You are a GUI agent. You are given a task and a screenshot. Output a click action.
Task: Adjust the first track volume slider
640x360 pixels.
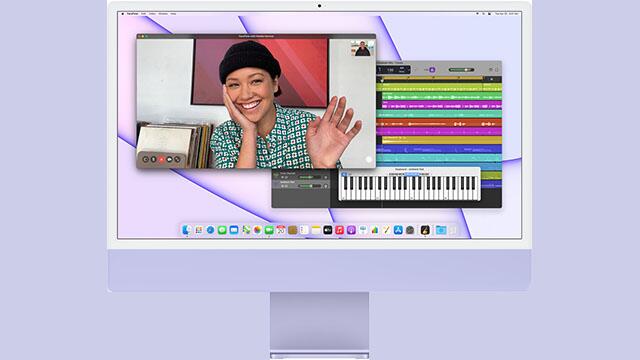pyautogui.click(x=309, y=177)
